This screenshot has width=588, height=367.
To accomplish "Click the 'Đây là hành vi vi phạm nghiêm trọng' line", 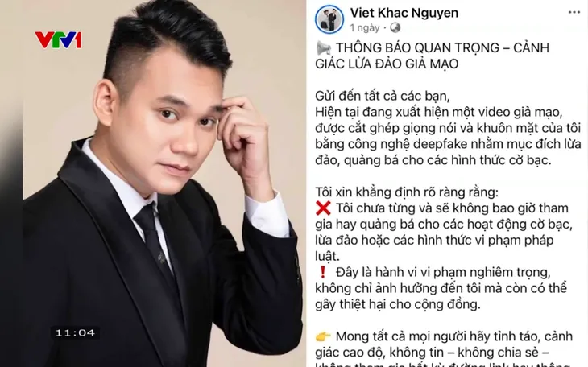I will click(443, 272).
